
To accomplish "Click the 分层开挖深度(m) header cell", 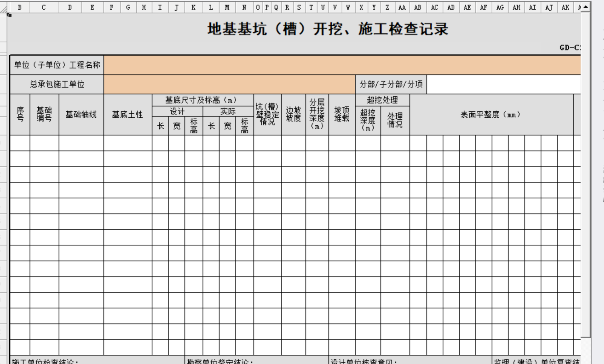I will (x=317, y=114).
